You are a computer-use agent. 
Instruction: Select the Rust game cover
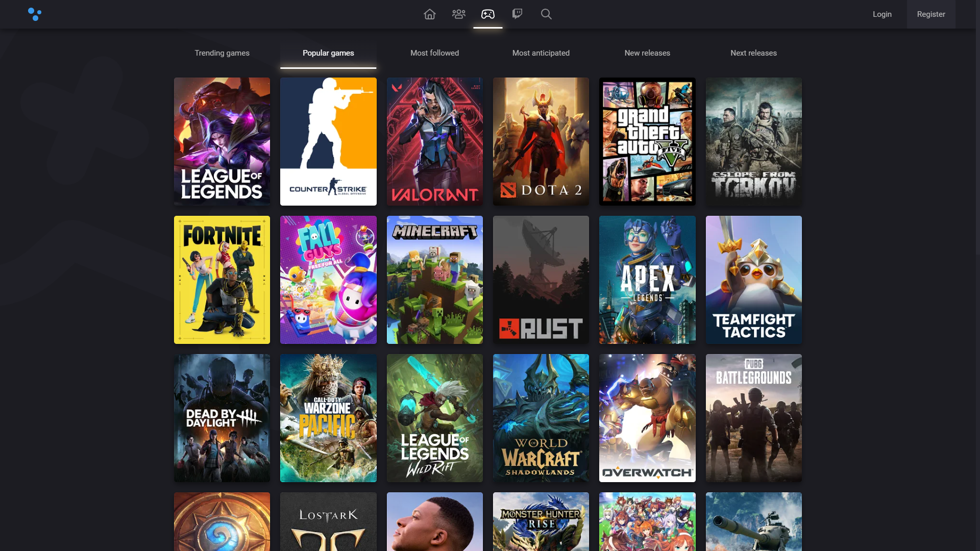[x=541, y=280]
